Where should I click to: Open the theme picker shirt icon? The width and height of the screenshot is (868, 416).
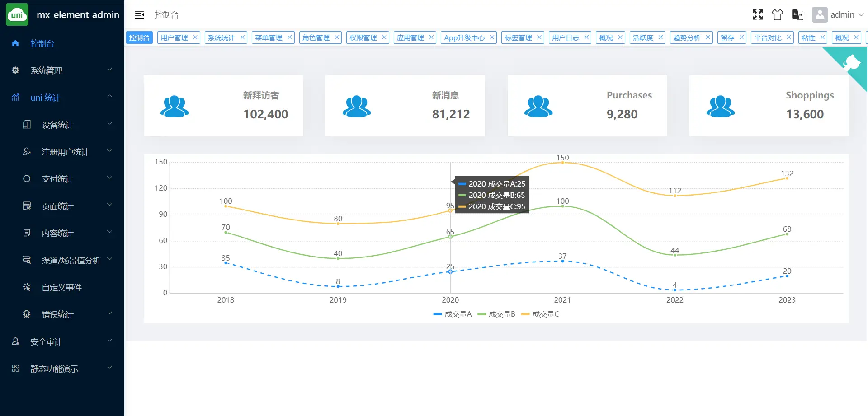click(777, 15)
